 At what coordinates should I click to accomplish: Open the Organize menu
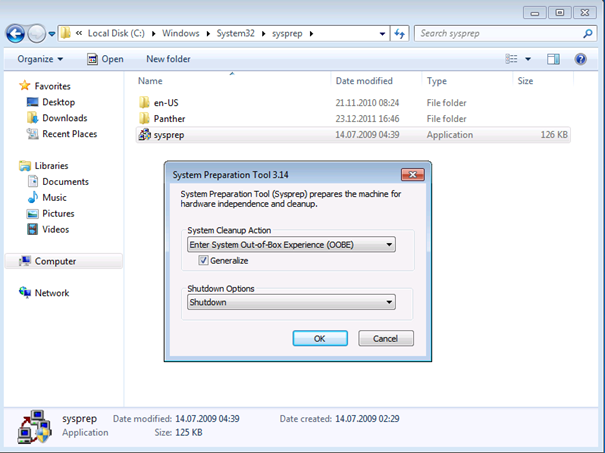click(40, 59)
